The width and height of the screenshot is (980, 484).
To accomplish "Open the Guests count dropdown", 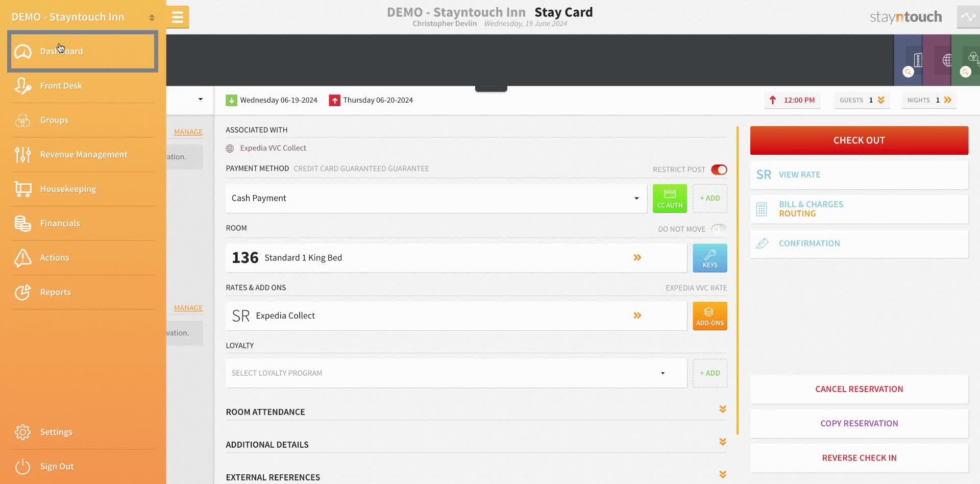I will [x=862, y=100].
